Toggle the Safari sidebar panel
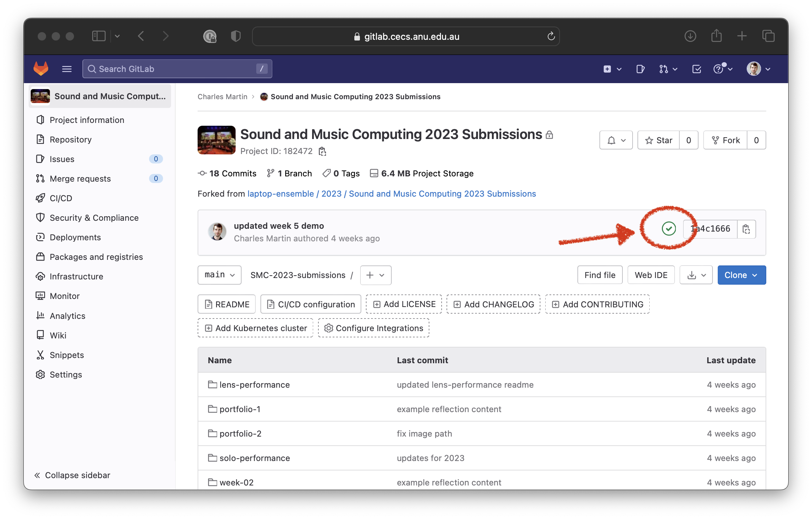Screen dimensions: 812x519 click(x=98, y=36)
